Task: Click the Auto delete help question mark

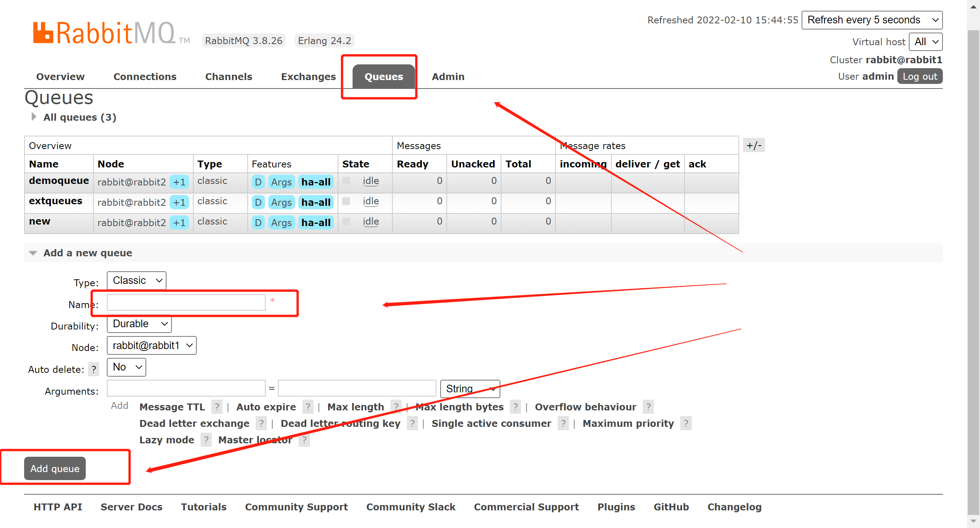Action: point(93,369)
